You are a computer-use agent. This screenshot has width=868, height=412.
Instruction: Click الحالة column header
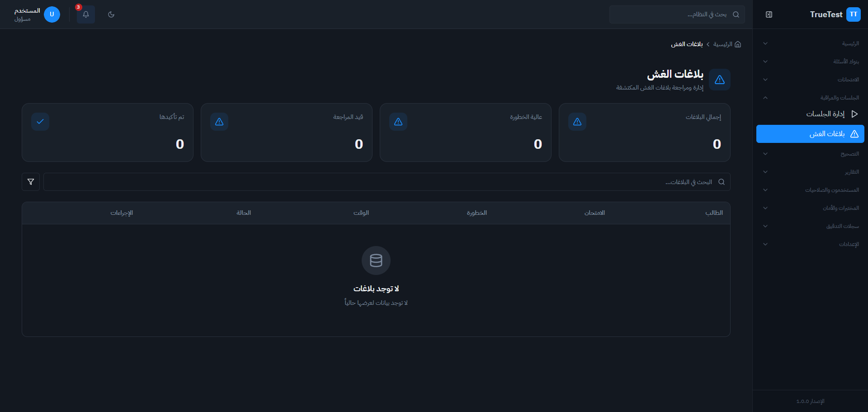tap(244, 213)
